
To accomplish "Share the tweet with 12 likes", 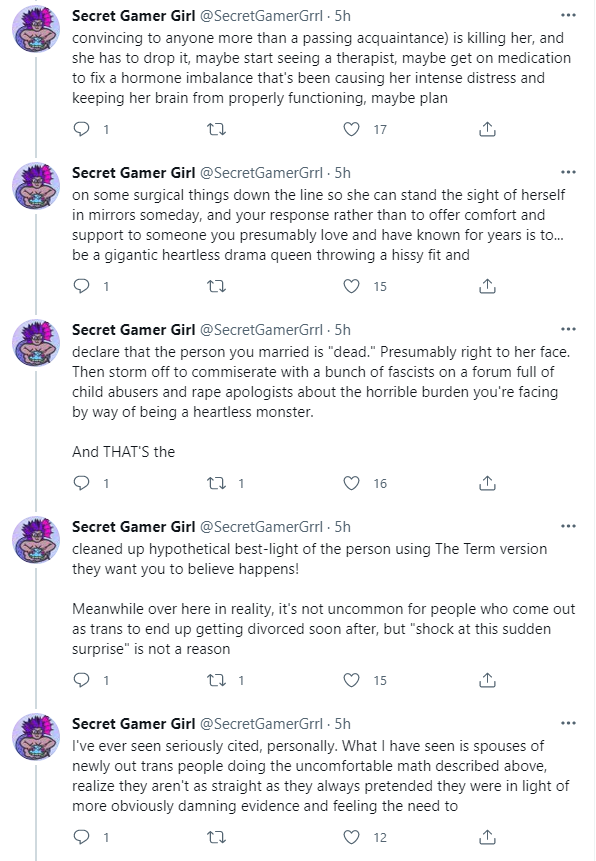I will (x=487, y=837).
